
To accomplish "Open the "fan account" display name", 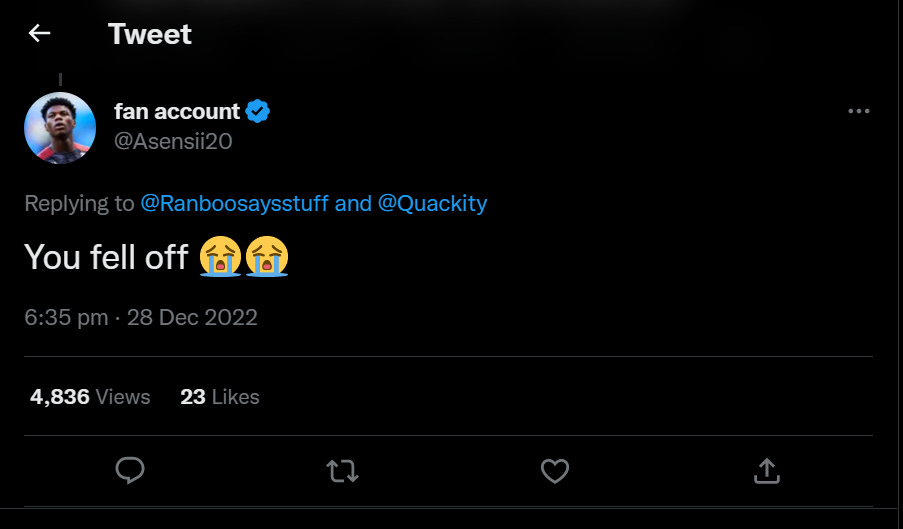I will [x=177, y=111].
